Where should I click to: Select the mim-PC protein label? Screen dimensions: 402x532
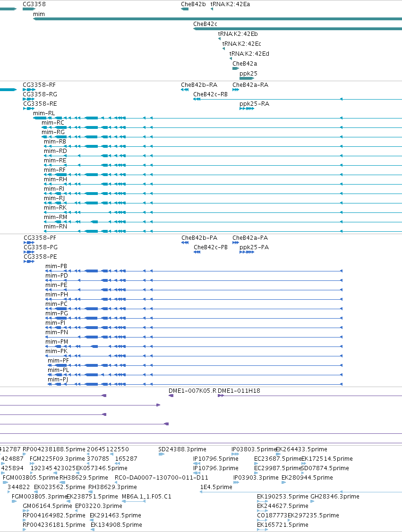pyautogui.click(x=56, y=304)
